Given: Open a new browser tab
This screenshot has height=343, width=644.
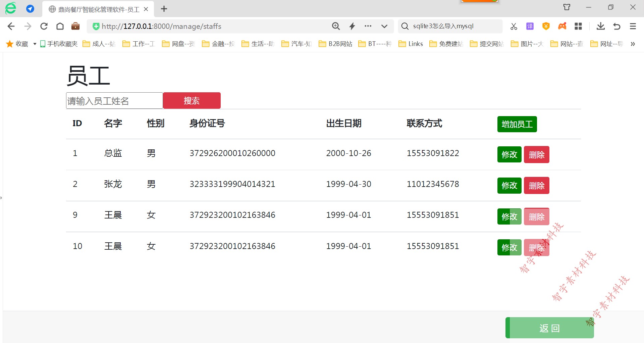Looking at the screenshot, I should [x=164, y=9].
